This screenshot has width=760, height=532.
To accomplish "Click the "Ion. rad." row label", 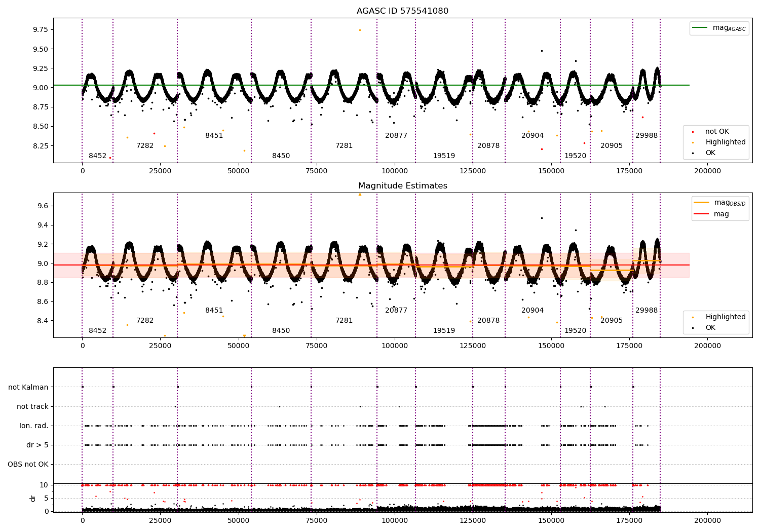I will coord(34,426).
